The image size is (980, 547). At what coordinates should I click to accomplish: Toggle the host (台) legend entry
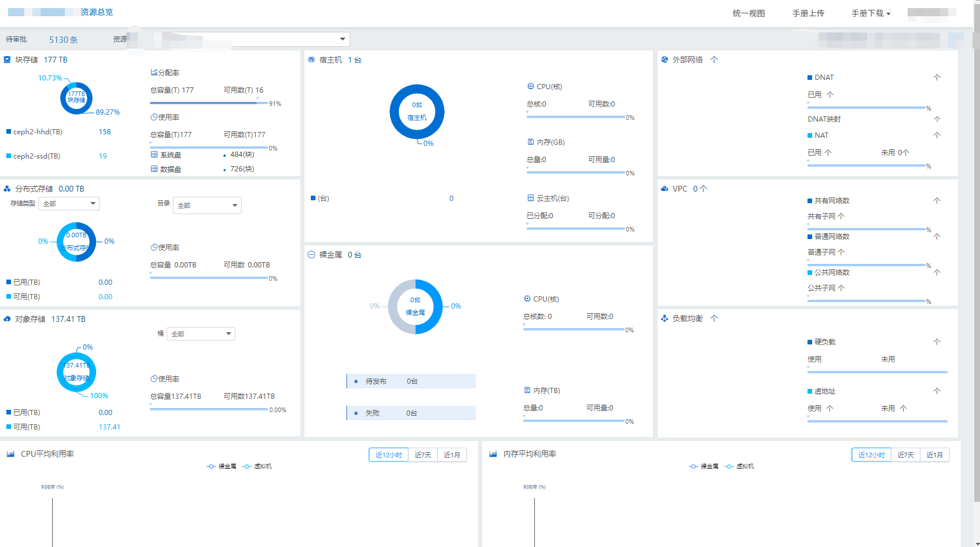tap(320, 199)
